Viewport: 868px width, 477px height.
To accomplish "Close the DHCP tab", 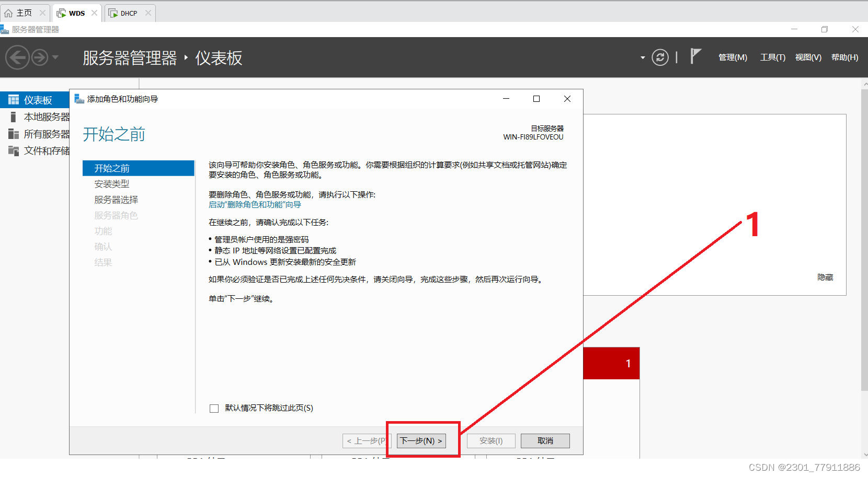I will tap(149, 13).
